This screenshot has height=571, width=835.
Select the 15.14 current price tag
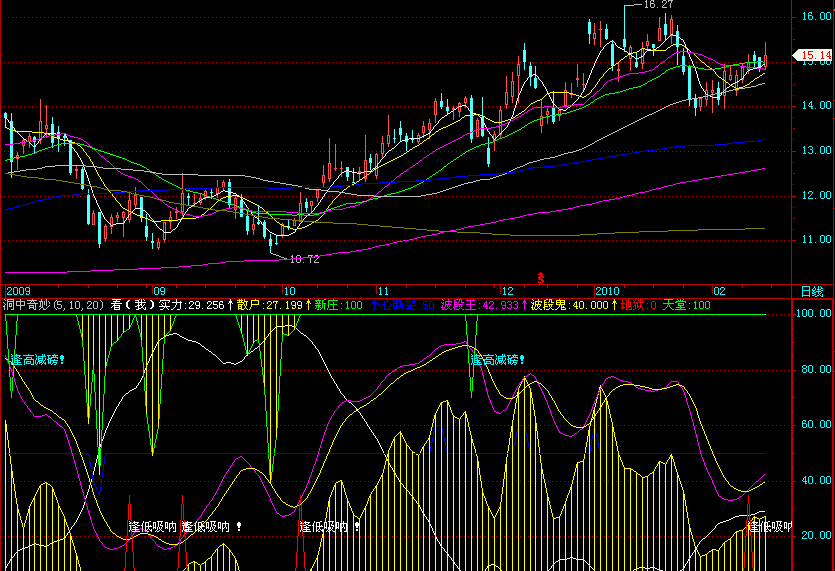point(813,55)
